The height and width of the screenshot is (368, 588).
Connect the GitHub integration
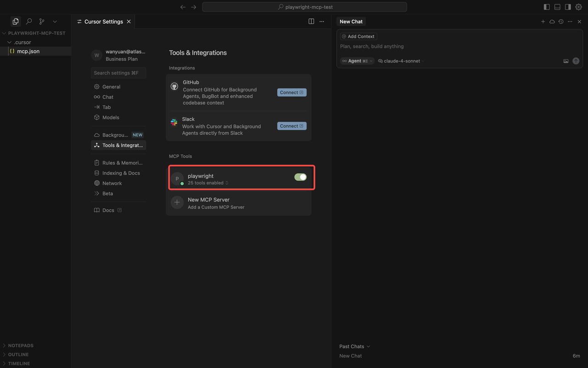click(292, 92)
